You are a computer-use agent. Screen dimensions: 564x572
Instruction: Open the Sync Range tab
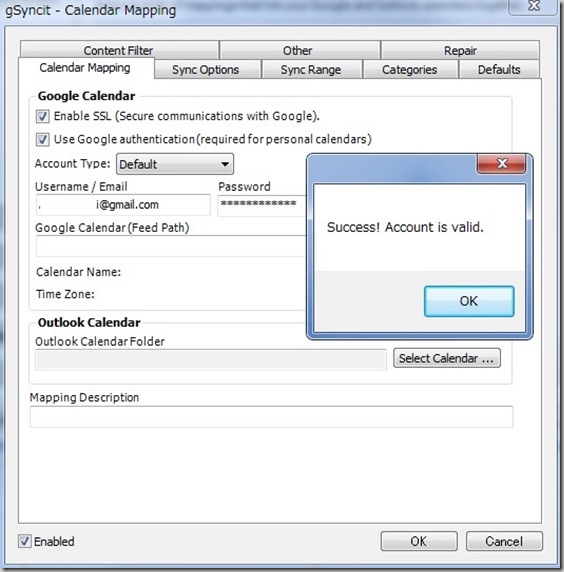coord(312,69)
